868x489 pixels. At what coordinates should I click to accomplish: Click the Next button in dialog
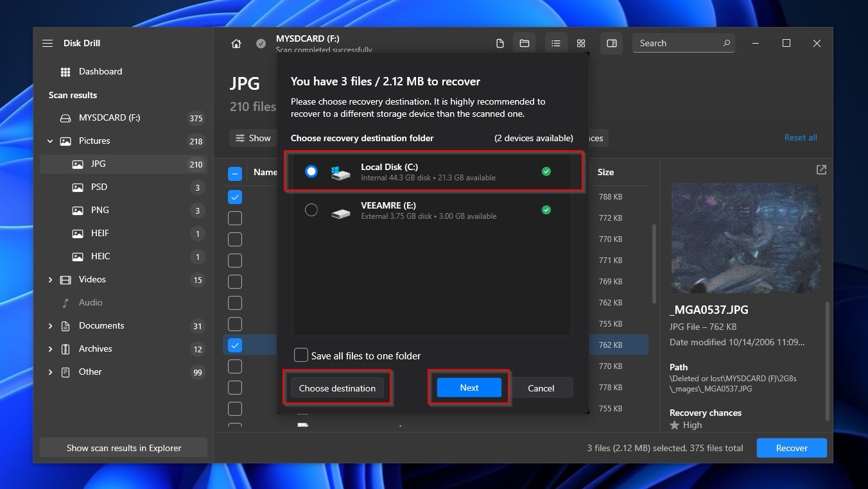pos(469,388)
